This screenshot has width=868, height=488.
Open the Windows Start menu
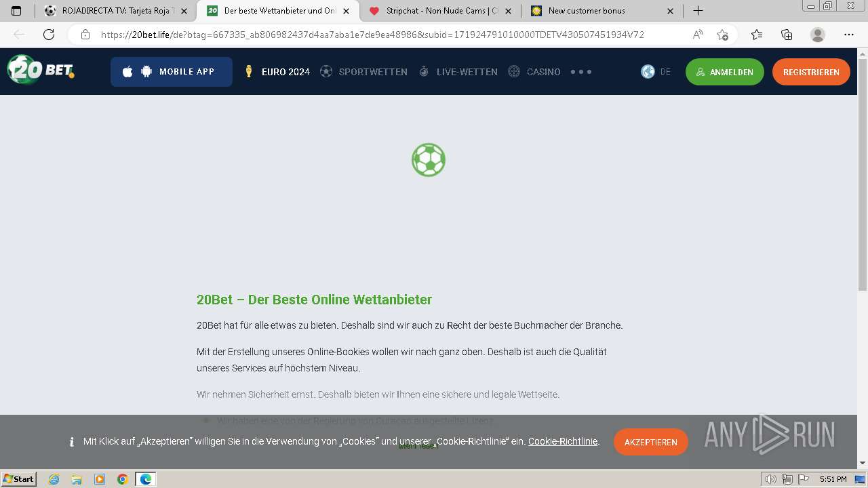19,479
